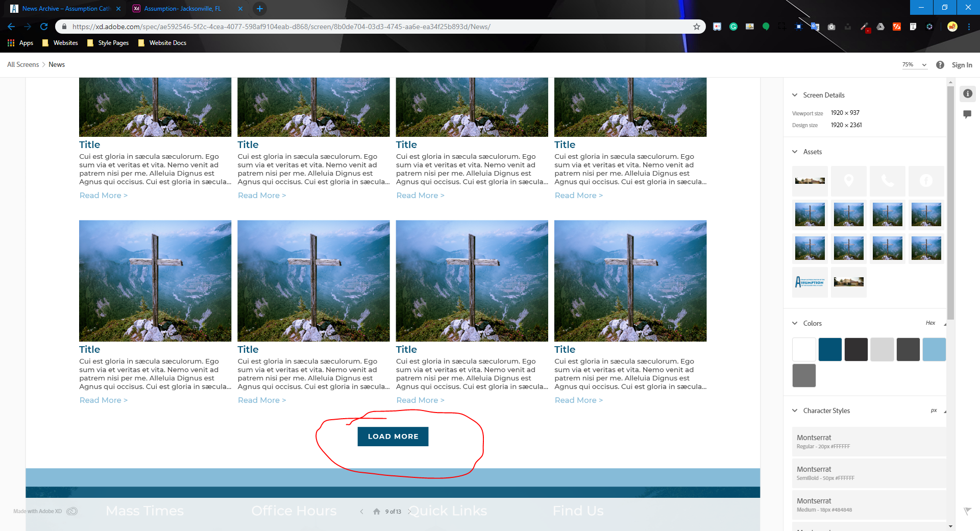The height and width of the screenshot is (531, 980).
Task: Switch to News Archive browser tab
Action: 65,9
